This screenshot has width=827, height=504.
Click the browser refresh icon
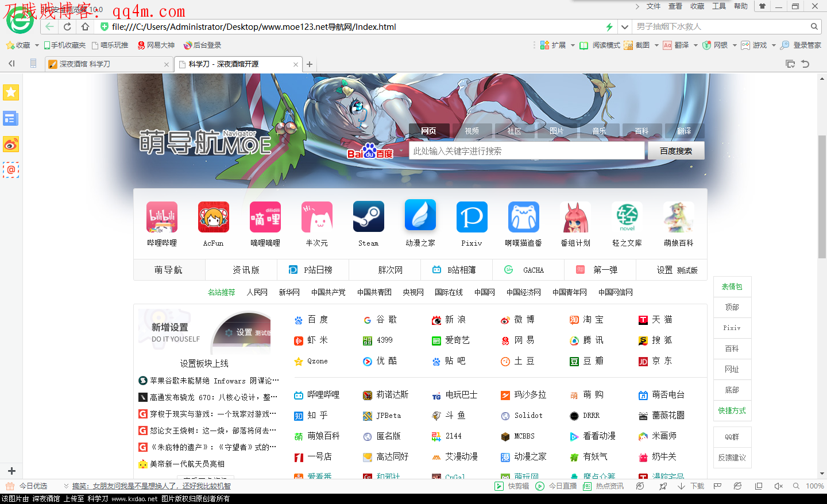67,26
